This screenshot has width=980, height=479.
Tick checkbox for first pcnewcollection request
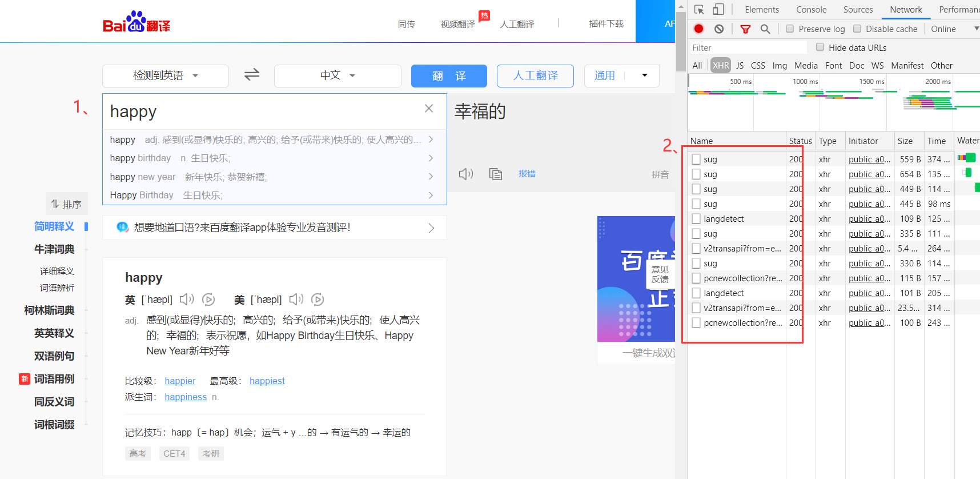coord(696,278)
